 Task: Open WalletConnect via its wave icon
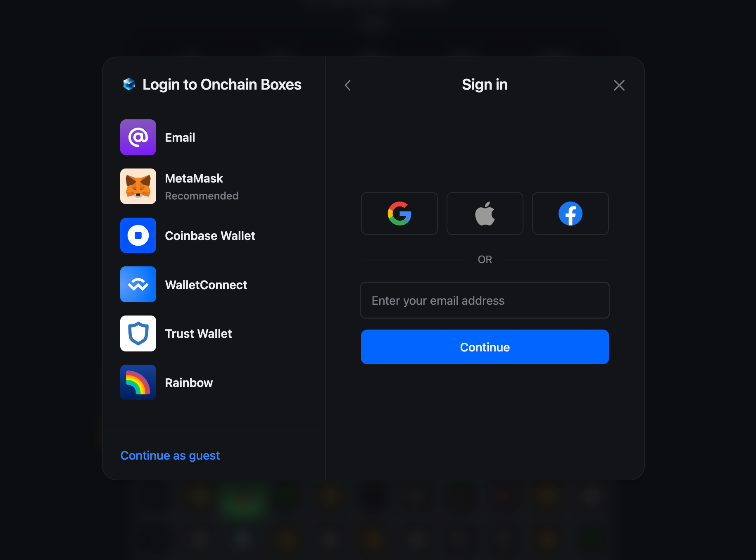pyautogui.click(x=138, y=285)
